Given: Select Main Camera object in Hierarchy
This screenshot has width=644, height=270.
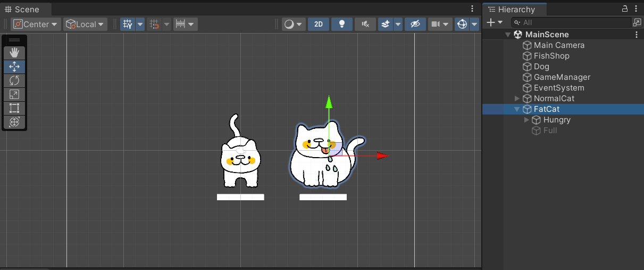Looking at the screenshot, I should [x=559, y=45].
